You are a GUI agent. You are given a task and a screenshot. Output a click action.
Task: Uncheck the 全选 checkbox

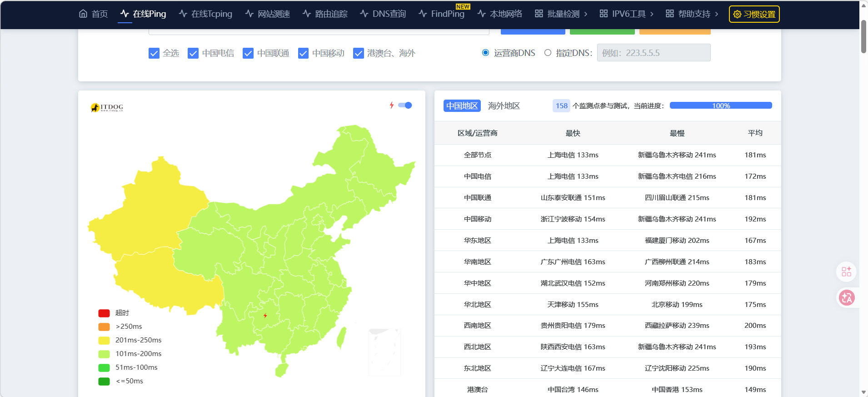click(154, 53)
